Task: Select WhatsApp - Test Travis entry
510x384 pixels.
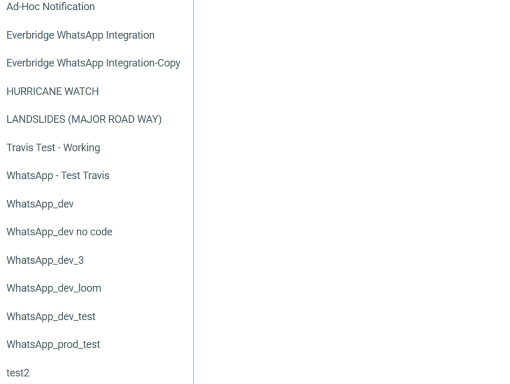Action: tap(58, 175)
